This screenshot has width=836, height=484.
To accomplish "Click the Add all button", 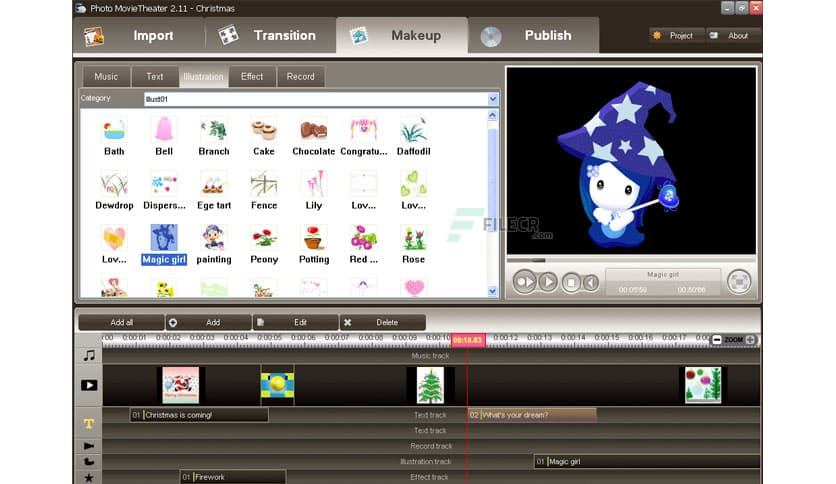I will (122, 322).
